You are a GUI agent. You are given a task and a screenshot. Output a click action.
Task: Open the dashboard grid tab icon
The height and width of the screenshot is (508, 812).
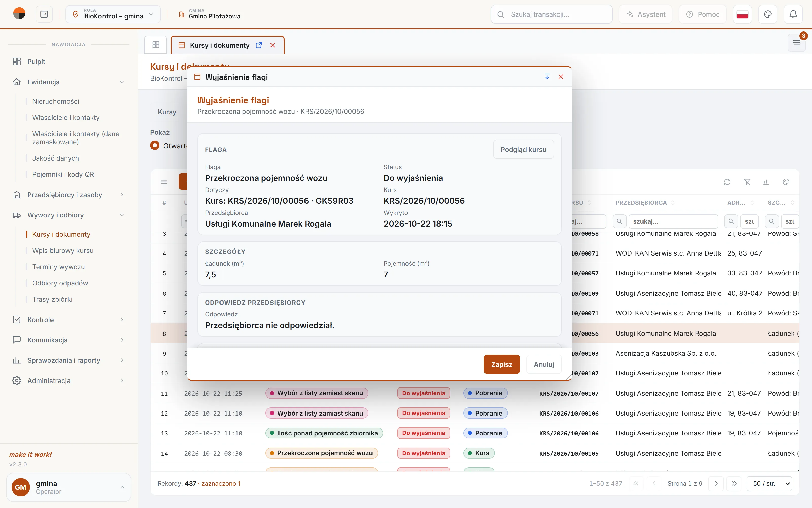(x=156, y=45)
